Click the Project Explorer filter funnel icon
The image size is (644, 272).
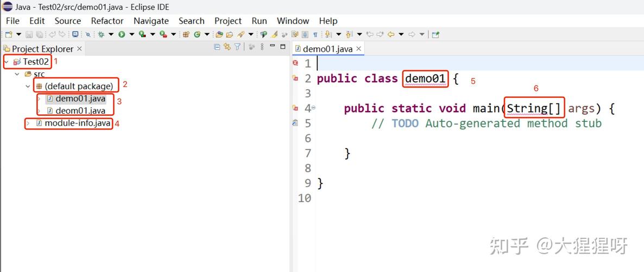coord(237,47)
